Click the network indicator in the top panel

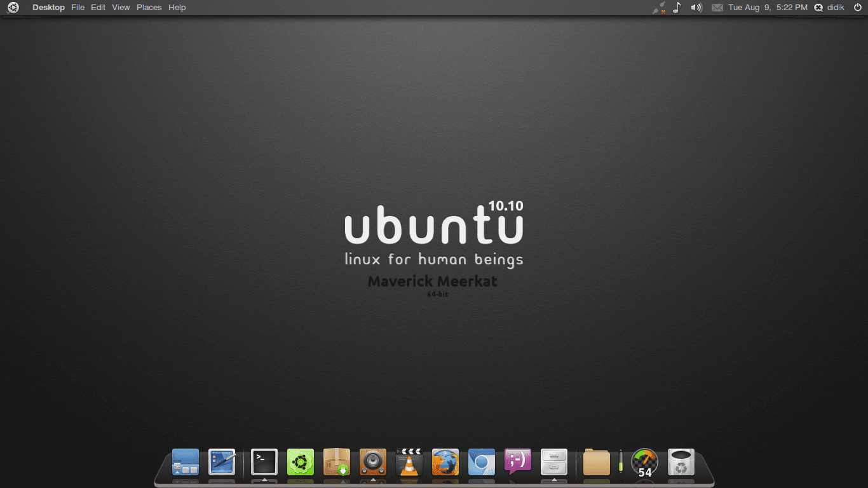click(x=660, y=7)
